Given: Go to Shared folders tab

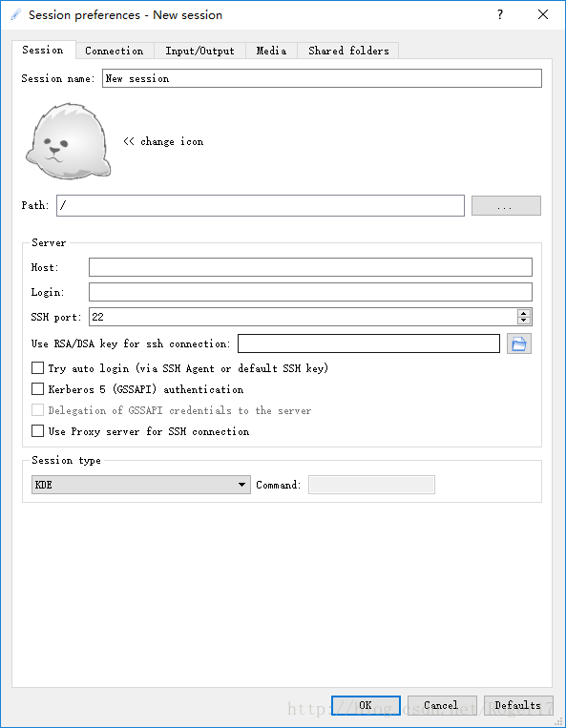Looking at the screenshot, I should tap(348, 51).
